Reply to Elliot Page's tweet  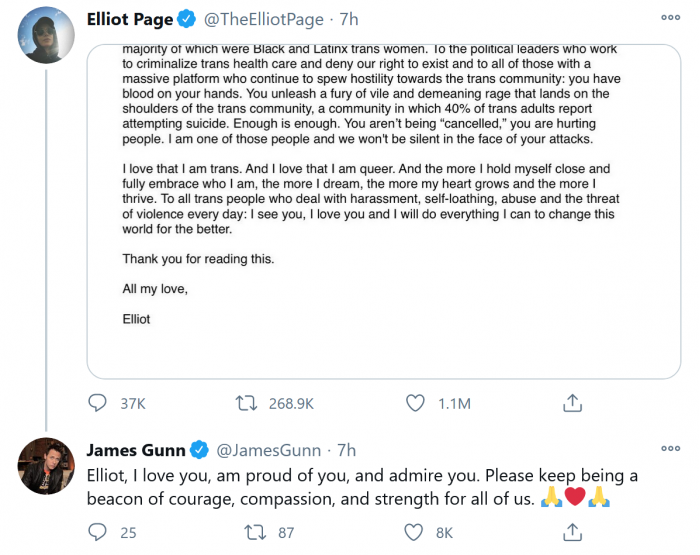[x=98, y=403]
